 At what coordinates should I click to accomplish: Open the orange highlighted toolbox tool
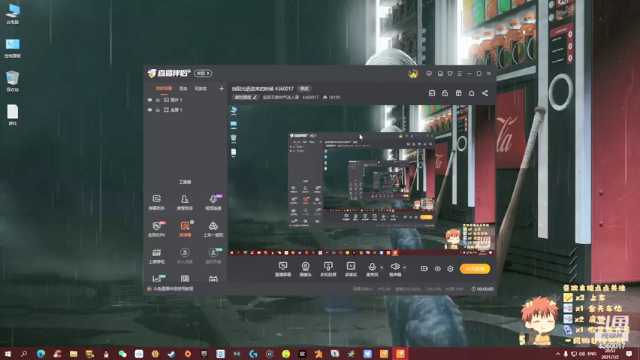pyautogui.click(x=184, y=229)
